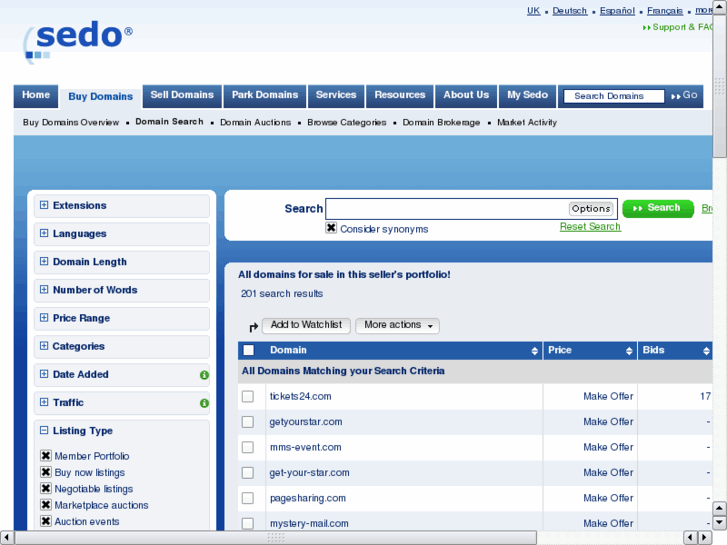Check the select-all box in Domain header

[249, 350]
